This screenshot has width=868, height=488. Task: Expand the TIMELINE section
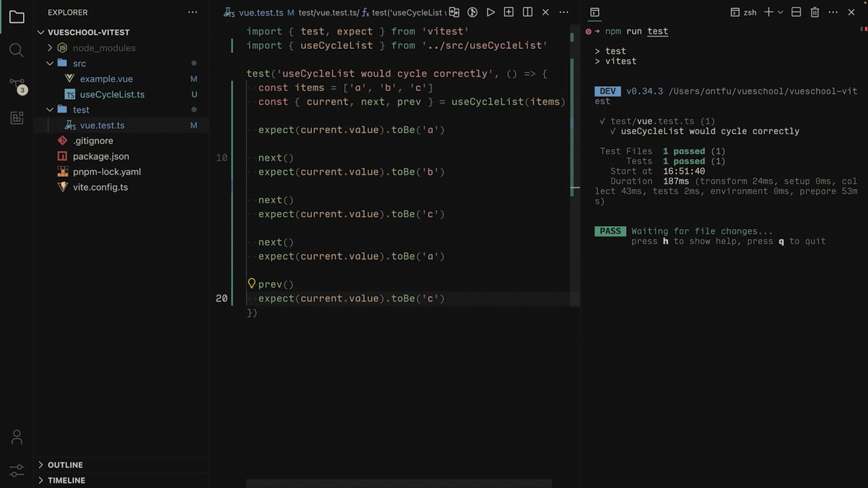[x=41, y=480]
